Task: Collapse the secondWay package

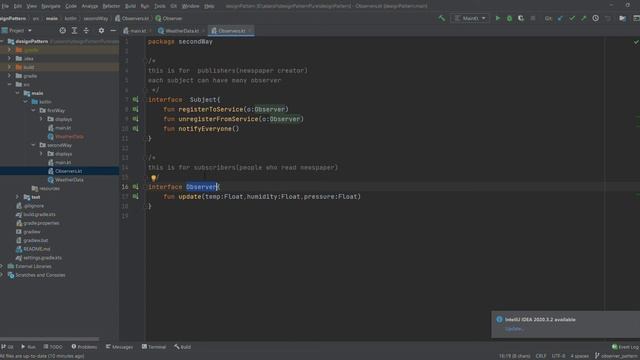Action: (x=33, y=145)
